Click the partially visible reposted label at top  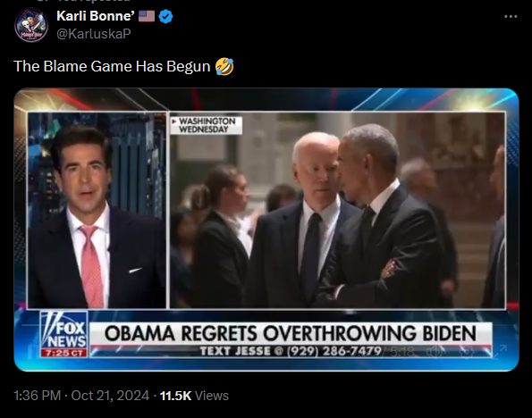tap(85, 1)
